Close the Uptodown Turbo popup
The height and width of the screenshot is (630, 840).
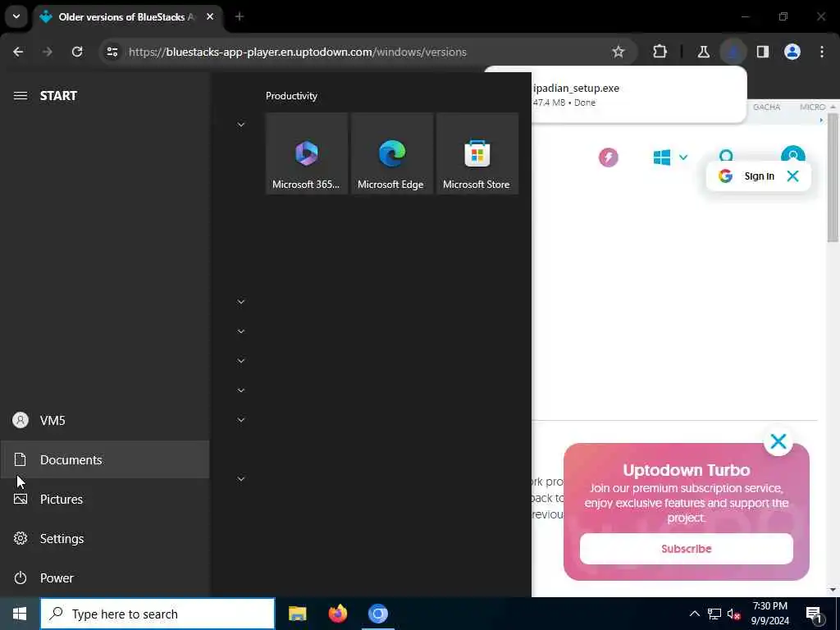tap(778, 441)
